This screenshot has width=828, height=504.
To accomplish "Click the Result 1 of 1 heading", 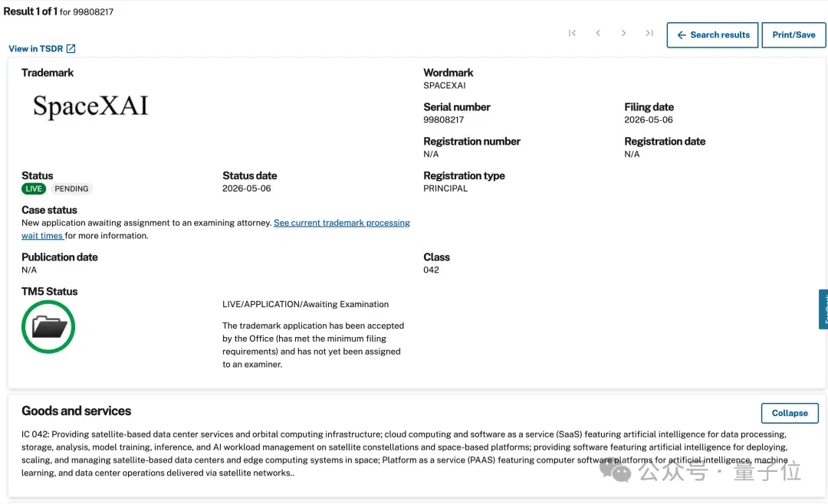I will (x=30, y=11).
